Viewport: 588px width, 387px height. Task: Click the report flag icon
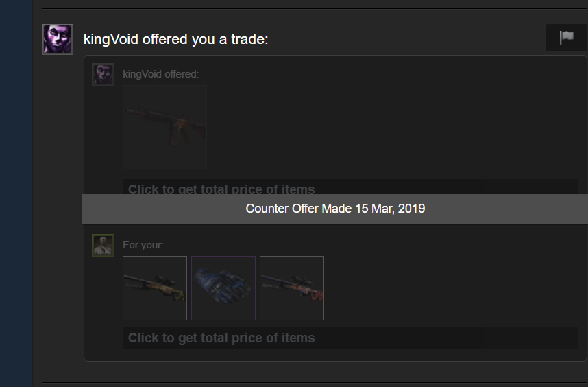[x=567, y=38]
